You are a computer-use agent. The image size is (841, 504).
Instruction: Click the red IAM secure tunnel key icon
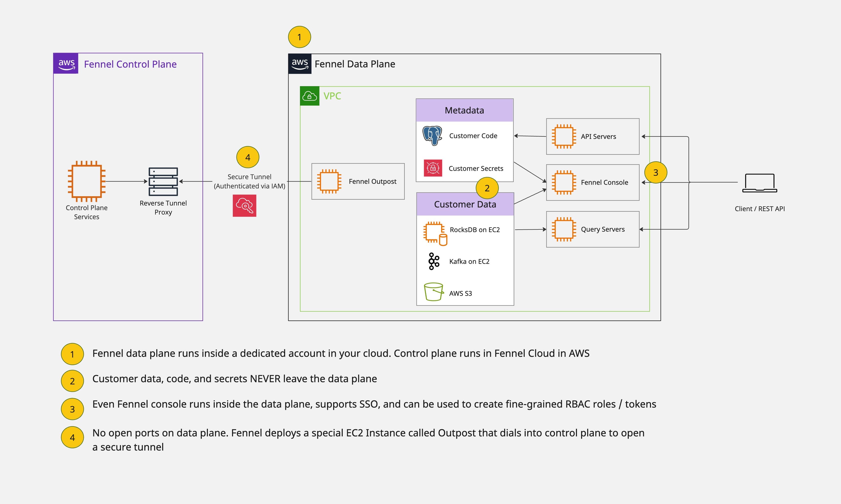[244, 206]
